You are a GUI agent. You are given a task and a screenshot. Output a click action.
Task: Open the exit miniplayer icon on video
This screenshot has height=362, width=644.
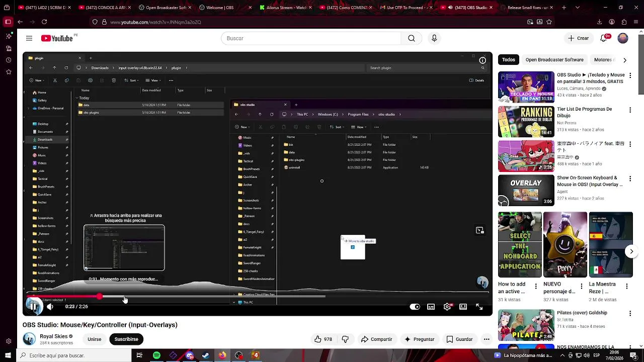pyautogui.click(x=480, y=230)
